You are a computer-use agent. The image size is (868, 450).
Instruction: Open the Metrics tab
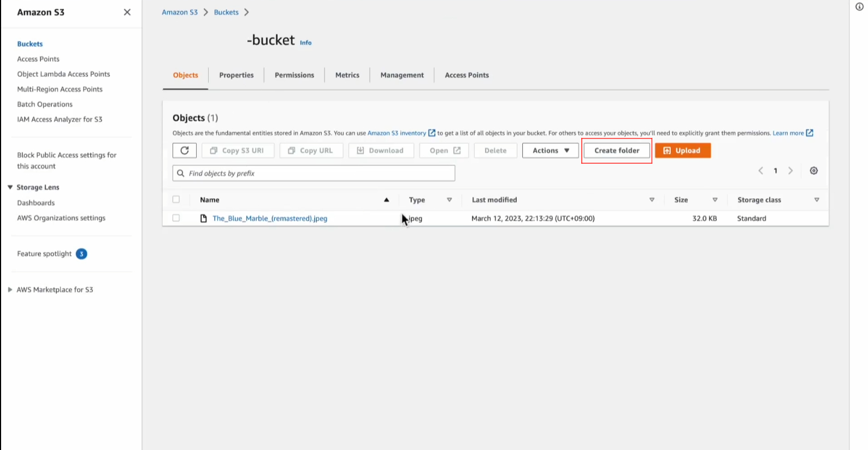coord(347,75)
